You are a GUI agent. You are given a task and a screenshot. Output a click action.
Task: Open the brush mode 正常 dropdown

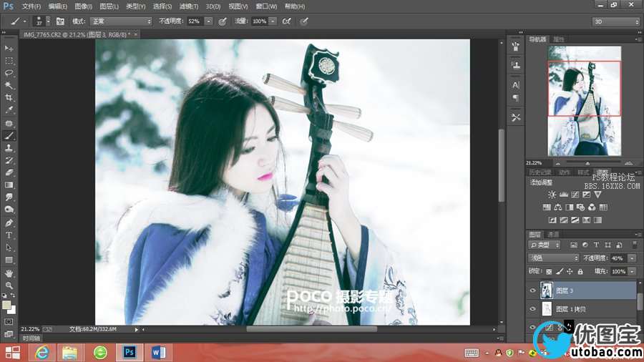[121, 21]
